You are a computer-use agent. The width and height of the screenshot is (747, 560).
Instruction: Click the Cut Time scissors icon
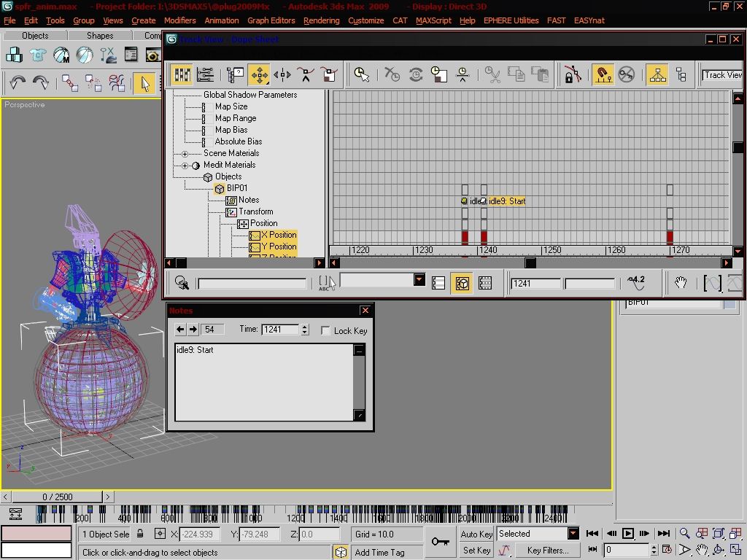pos(492,75)
